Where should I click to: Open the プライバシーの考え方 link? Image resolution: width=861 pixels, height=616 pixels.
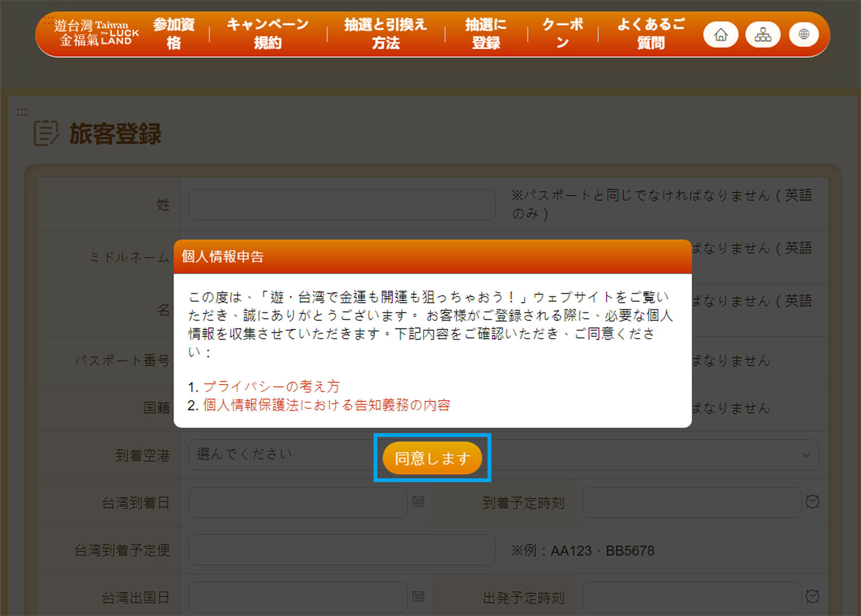[x=272, y=386]
